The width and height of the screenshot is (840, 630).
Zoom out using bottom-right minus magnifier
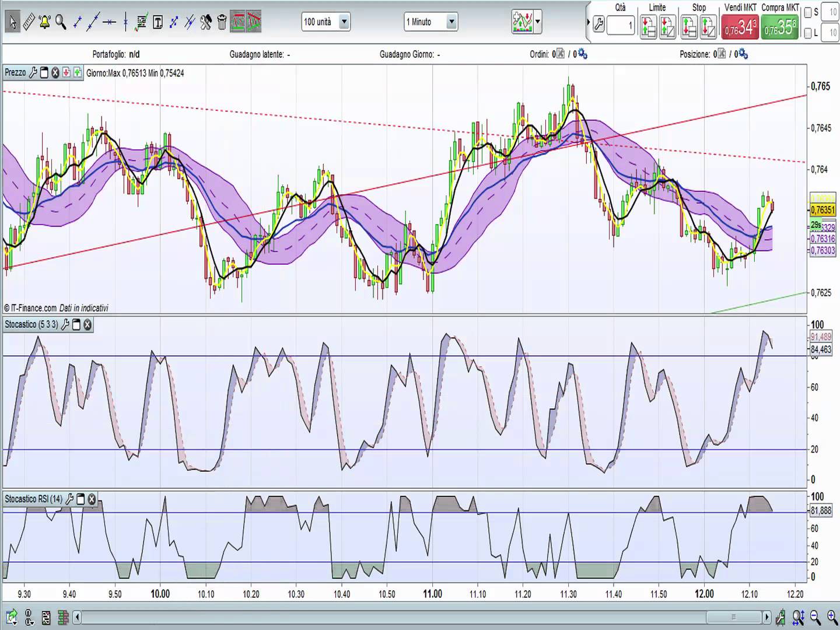coord(815,617)
